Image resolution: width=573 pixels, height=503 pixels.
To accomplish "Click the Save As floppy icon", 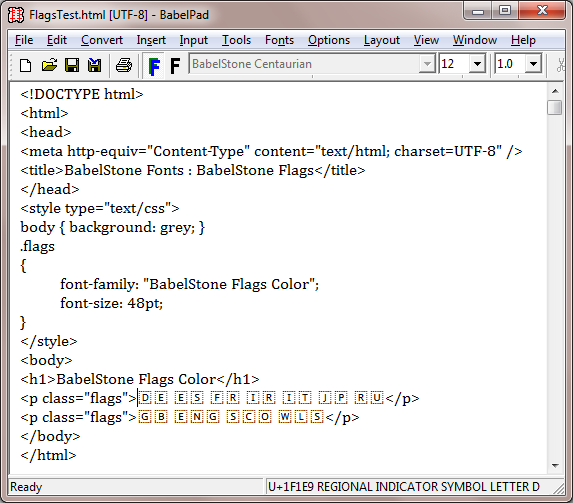I will [95, 65].
